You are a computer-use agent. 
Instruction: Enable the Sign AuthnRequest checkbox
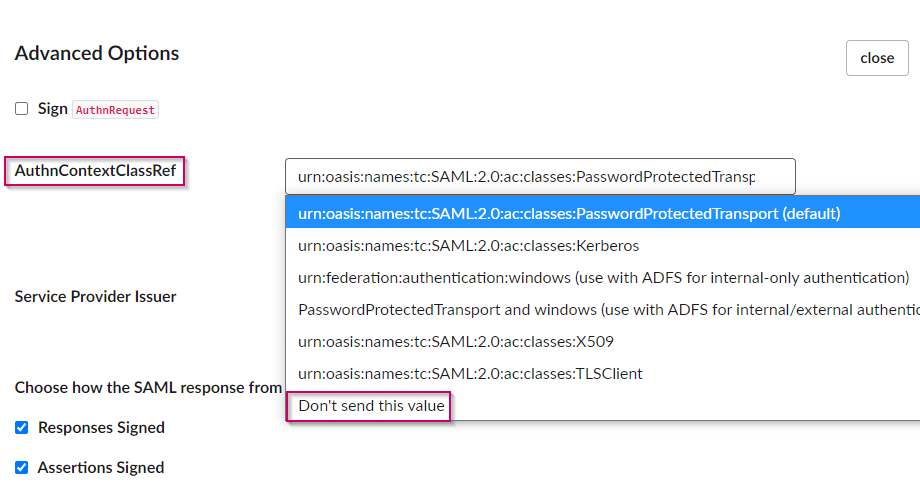click(x=22, y=109)
